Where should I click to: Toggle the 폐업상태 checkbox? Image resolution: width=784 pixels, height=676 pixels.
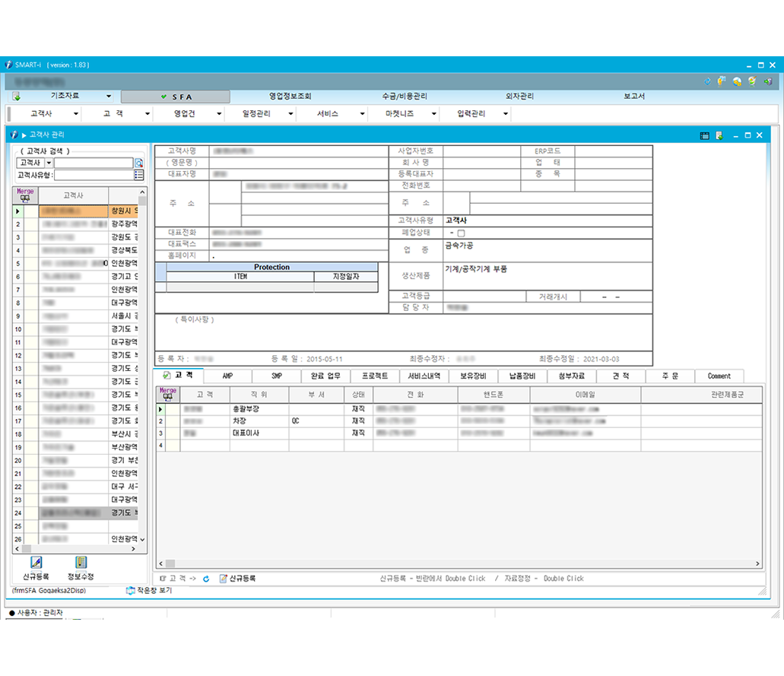pos(461,233)
